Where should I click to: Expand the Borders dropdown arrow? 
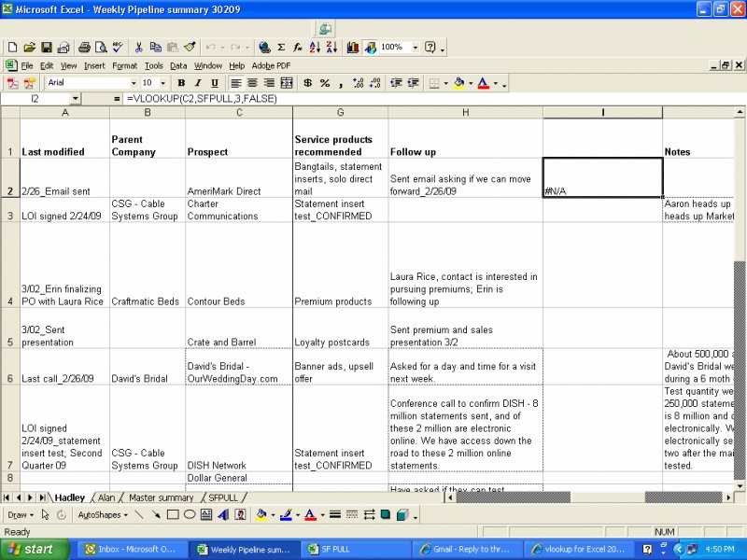[x=446, y=83]
